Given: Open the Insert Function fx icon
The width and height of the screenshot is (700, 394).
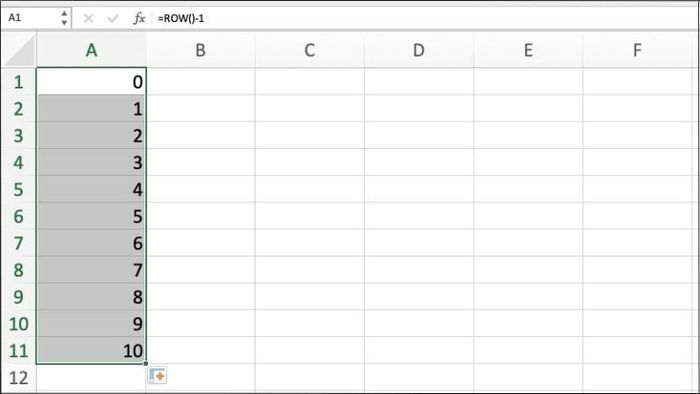Looking at the screenshot, I should coord(139,18).
